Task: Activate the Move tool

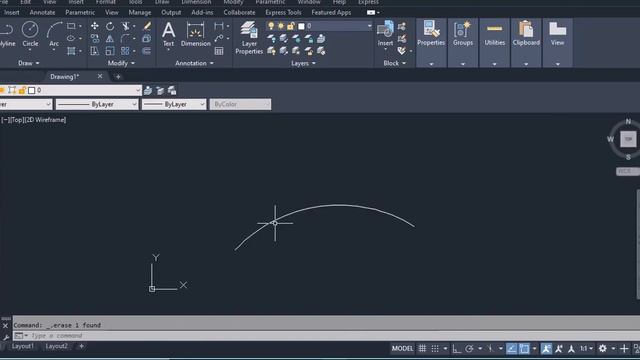Action: pos(95,26)
